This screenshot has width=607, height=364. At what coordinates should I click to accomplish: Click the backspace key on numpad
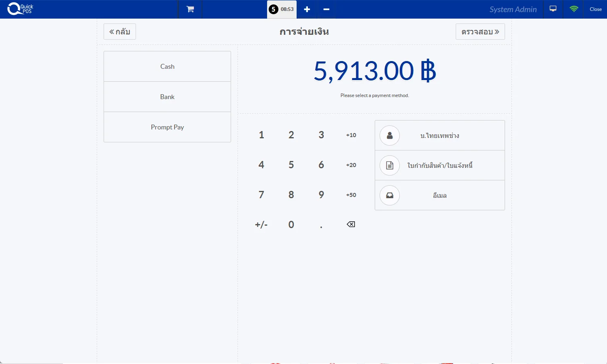[351, 224]
